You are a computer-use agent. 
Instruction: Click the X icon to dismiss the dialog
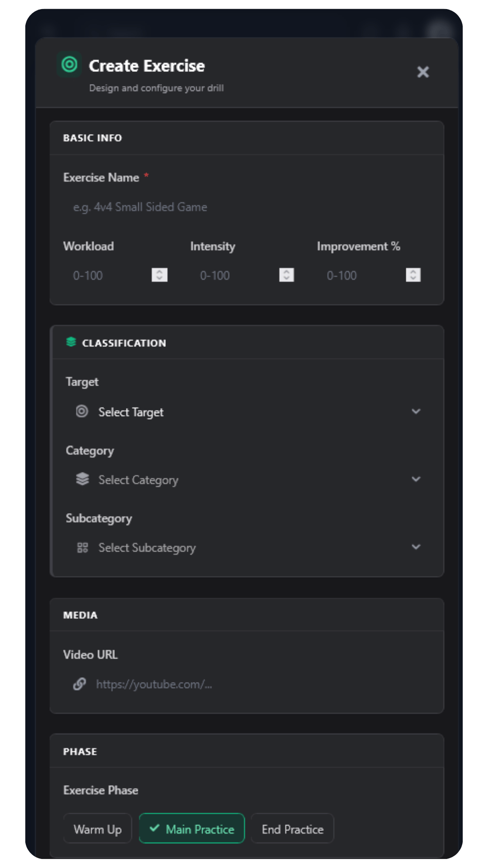pyautogui.click(x=423, y=72)
